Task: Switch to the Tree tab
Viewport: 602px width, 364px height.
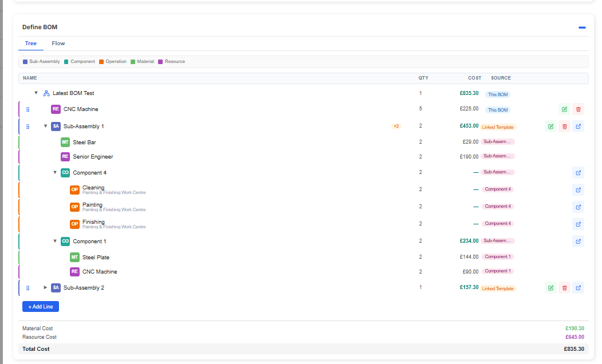Action: point(31,43)
